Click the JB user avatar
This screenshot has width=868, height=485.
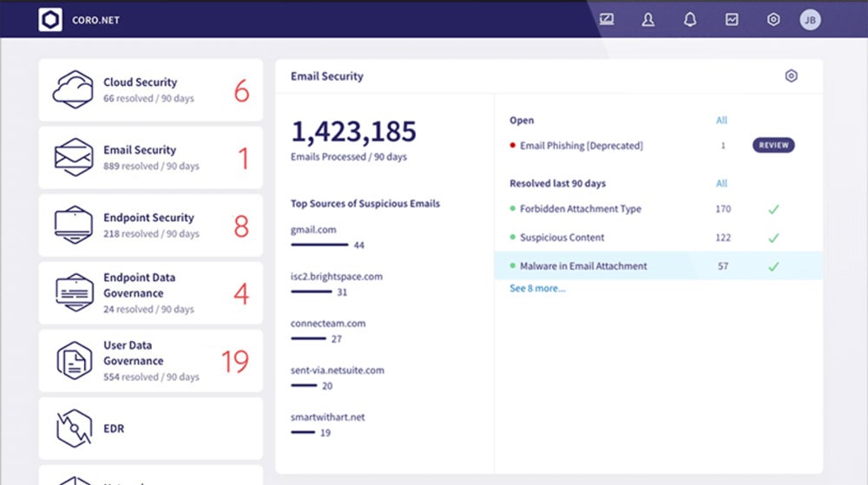click(x=810, y=20)
